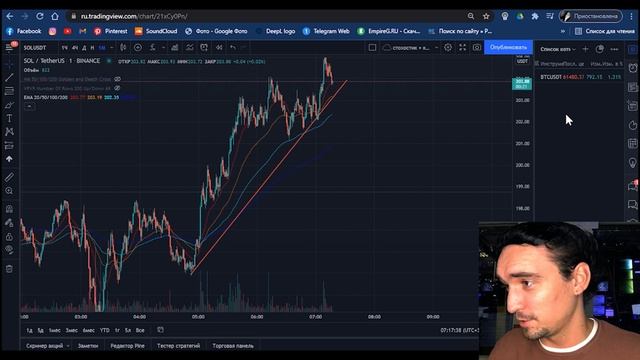The width and height of the screenshot is (640, 360).
Task: Switch to Н weekly timeframe
Action: click(x=92, y=48)
